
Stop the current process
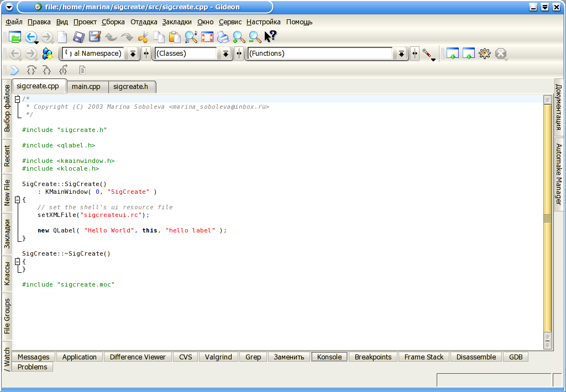[501, 54]
